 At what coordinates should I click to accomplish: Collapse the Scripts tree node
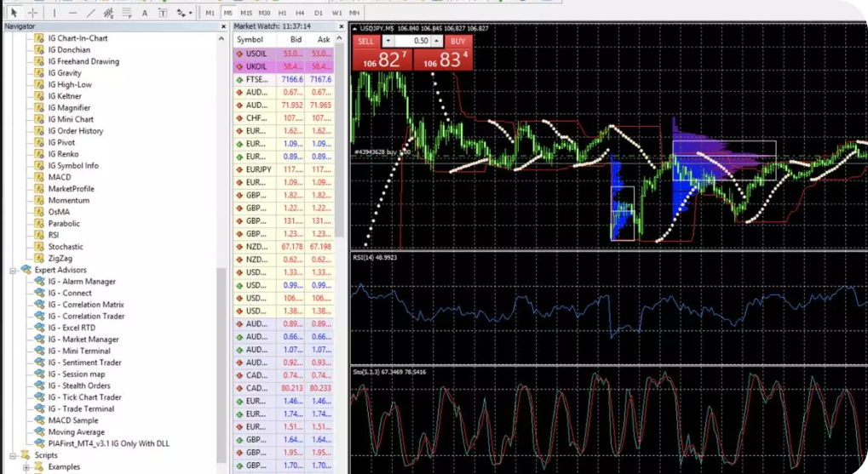[14, 455]
